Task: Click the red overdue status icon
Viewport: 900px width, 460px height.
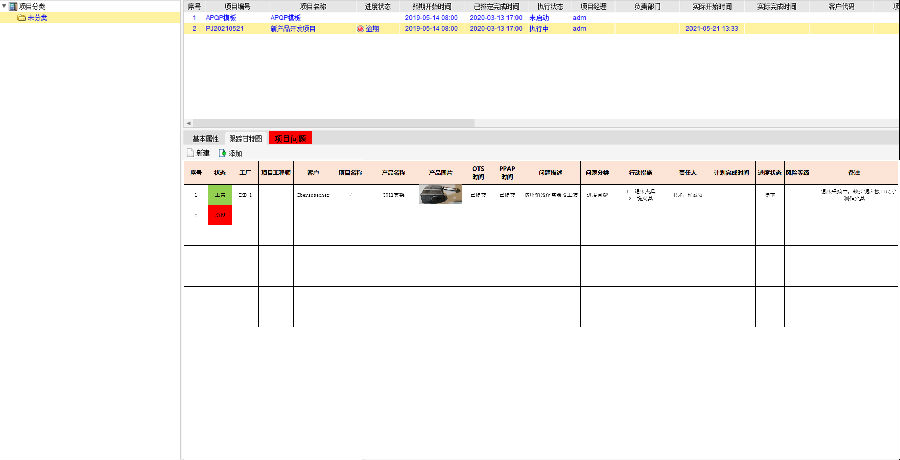Action: 360,29
